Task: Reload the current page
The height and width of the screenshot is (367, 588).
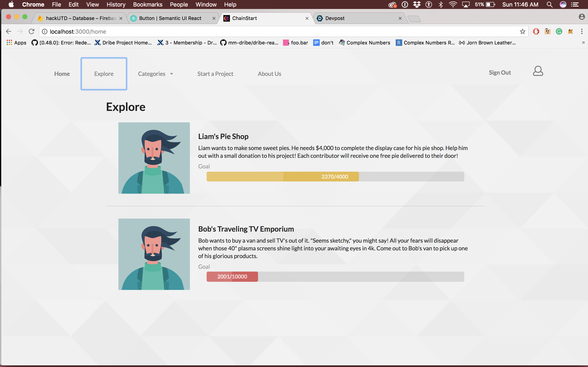Action: point(32,32)
